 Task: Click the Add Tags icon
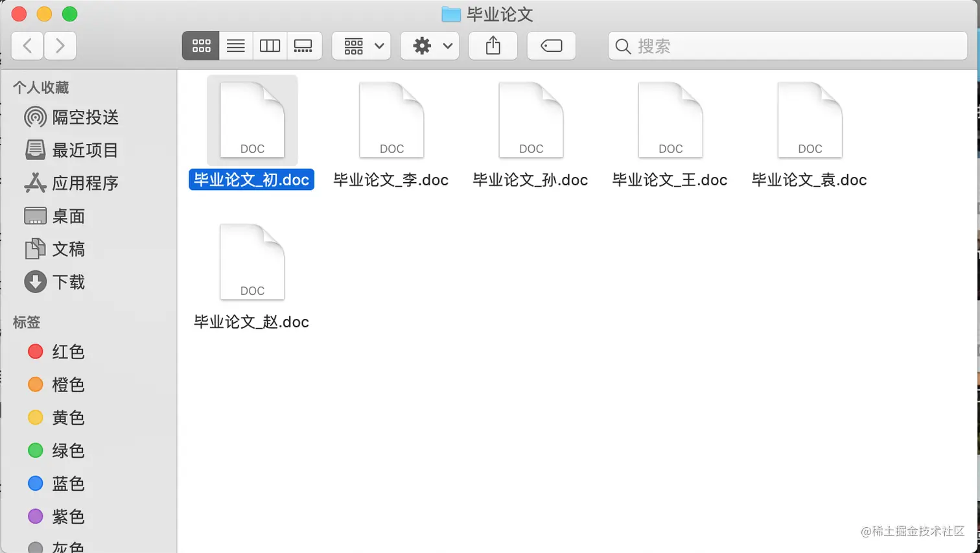550,45
